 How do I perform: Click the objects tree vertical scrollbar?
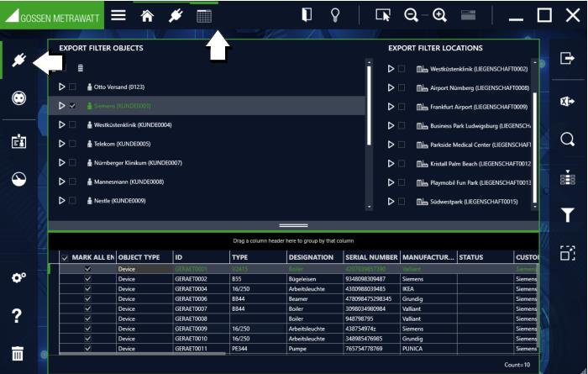[369, 105]
